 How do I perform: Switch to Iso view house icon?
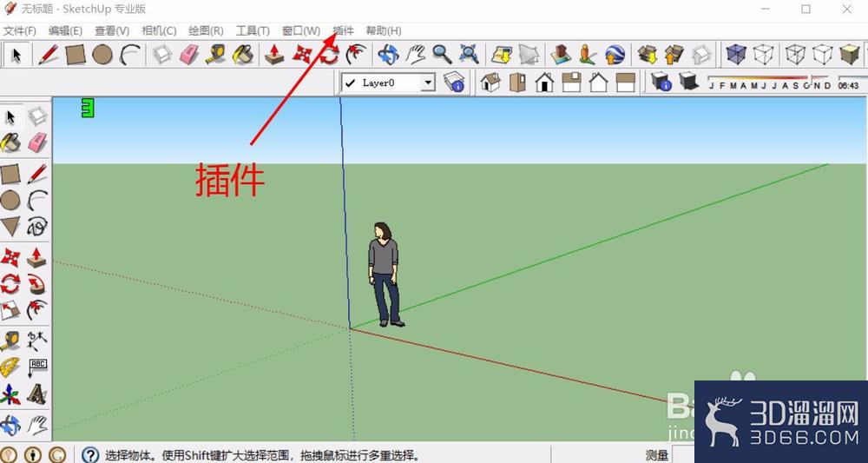(x=490, y=82)
